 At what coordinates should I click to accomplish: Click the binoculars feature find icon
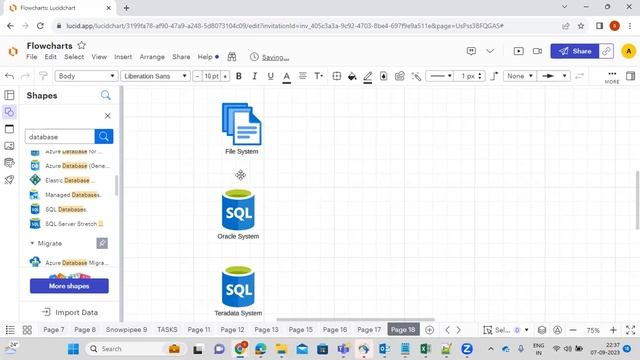(x=232, y=57)
